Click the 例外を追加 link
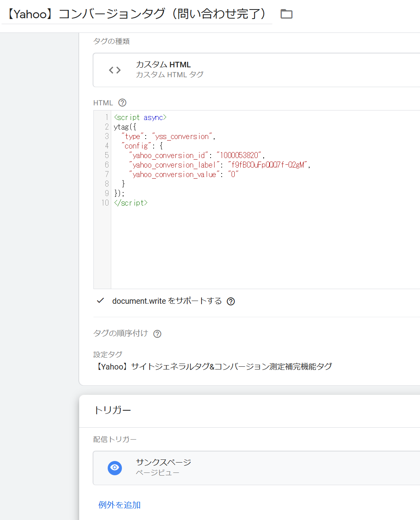 120,505
